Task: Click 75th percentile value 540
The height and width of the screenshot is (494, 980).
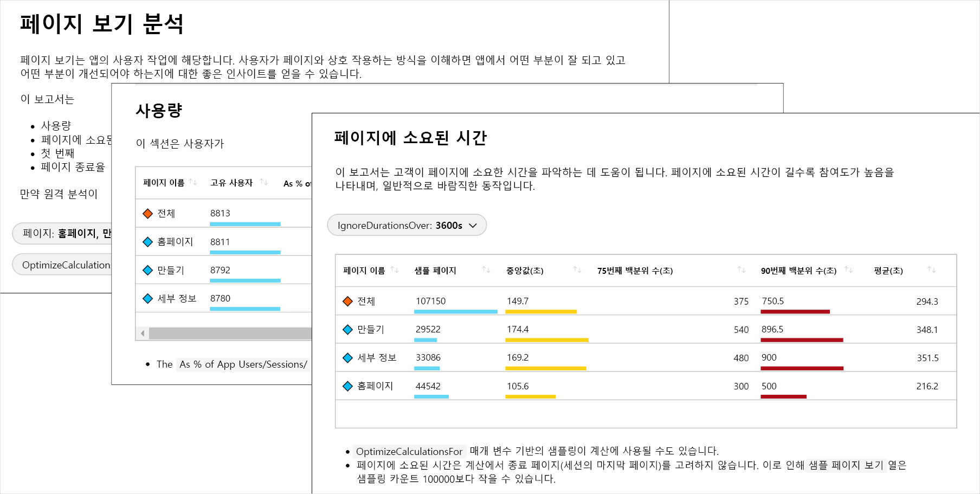Action: (x=741, y=330)
